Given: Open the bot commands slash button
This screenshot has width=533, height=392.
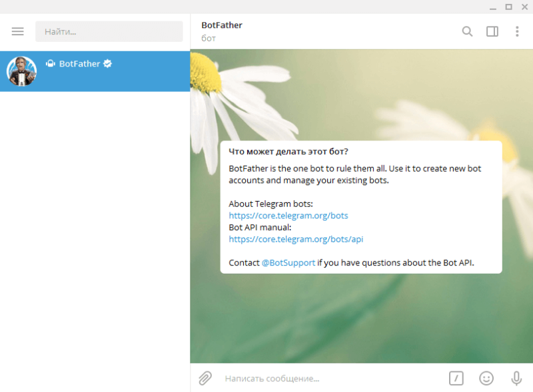Looking at the screenshot, I should pyautogui.click(x=456, y=378).
